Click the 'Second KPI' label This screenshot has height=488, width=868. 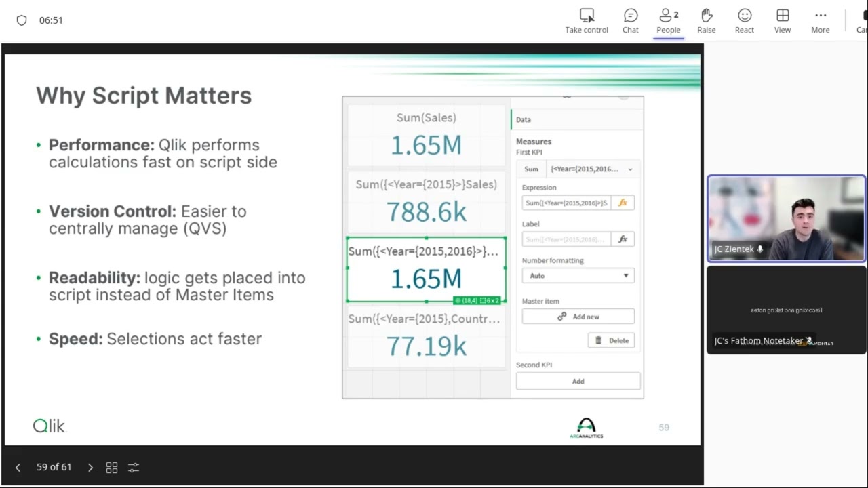click(534, 365)
